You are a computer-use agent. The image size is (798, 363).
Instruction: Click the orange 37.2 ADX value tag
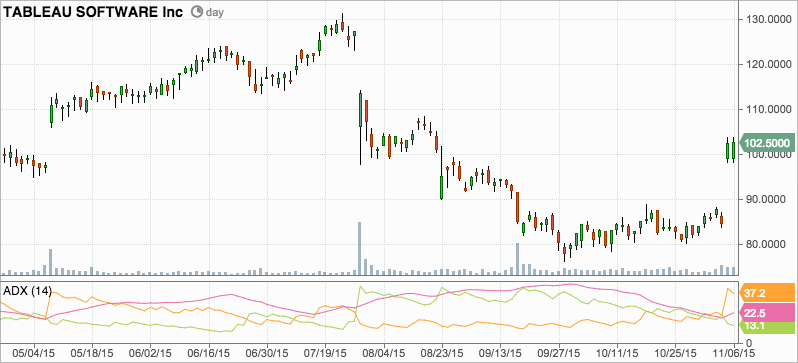(767, 293)
